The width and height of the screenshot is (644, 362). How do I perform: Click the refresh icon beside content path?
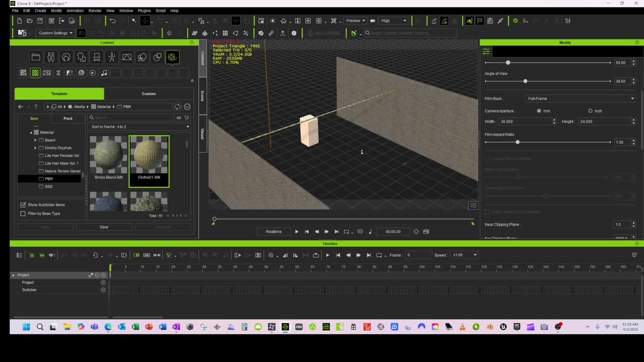click(x=178, y=107)
